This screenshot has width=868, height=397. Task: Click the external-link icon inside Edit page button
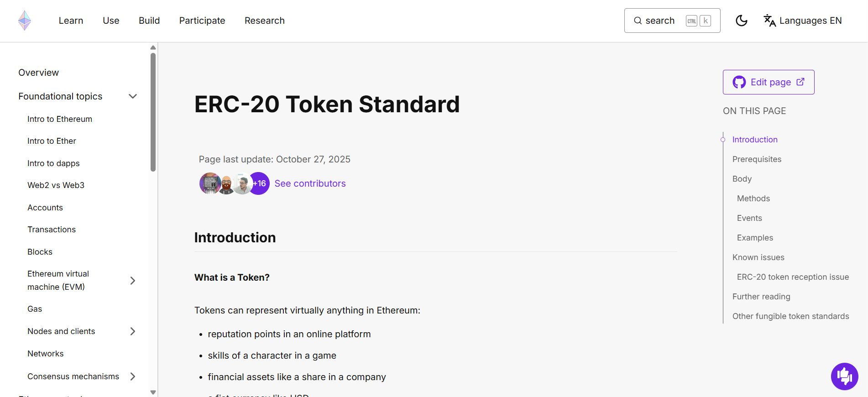point(800,82)
